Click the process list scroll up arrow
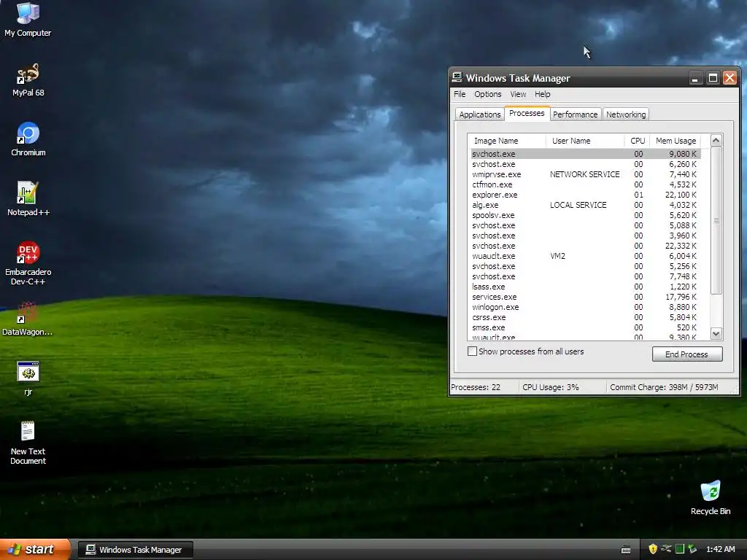Image resolution: width=747 pixels, height=560 pixels. 716,141
